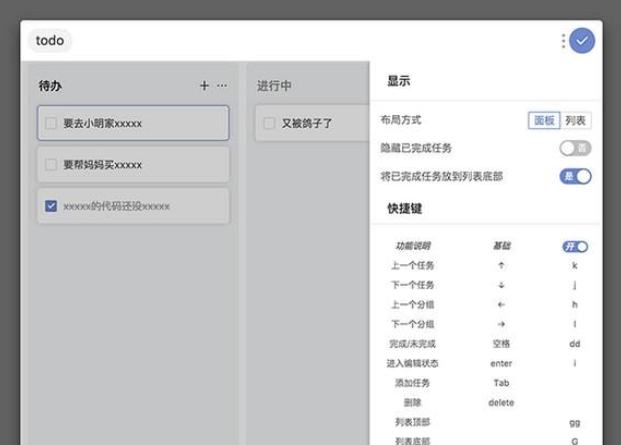Screen dimensions: 621x445
Task: Select 面板 layout mode
Action: (543, 120)
